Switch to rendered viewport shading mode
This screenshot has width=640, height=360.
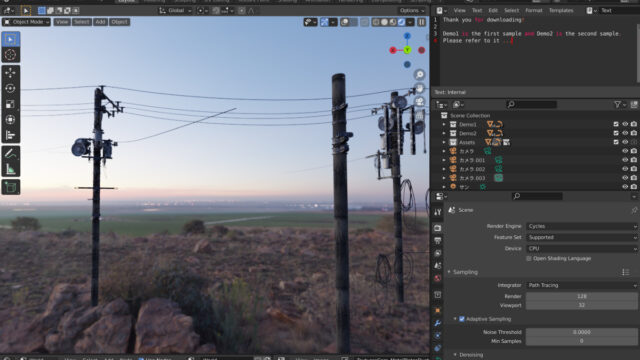coord(402,22)
